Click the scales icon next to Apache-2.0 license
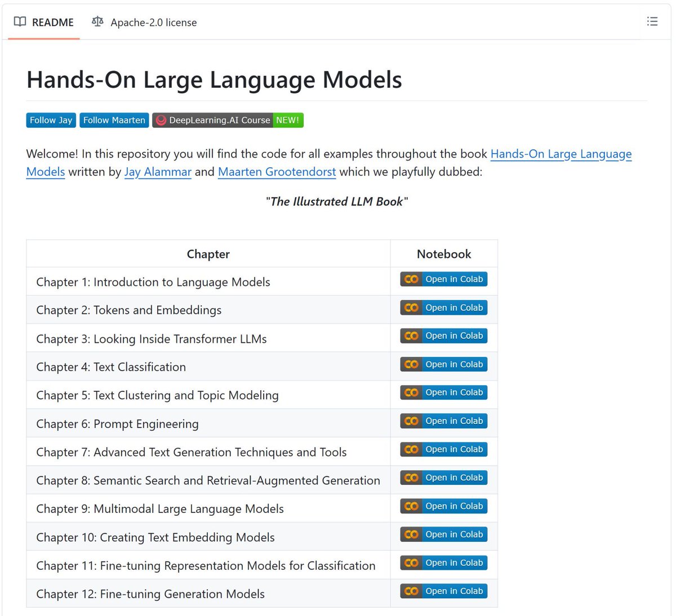 tap(97, 21)
